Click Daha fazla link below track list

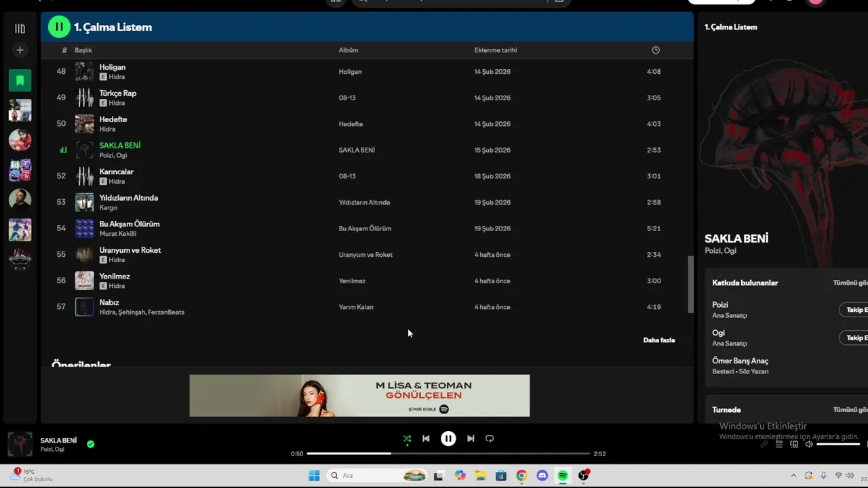tap(659, 340)
